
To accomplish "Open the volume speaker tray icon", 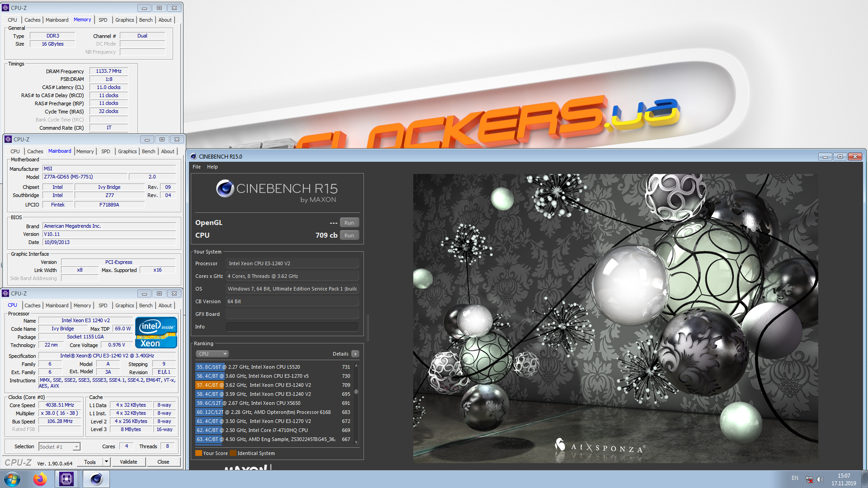I will (820, 479).
